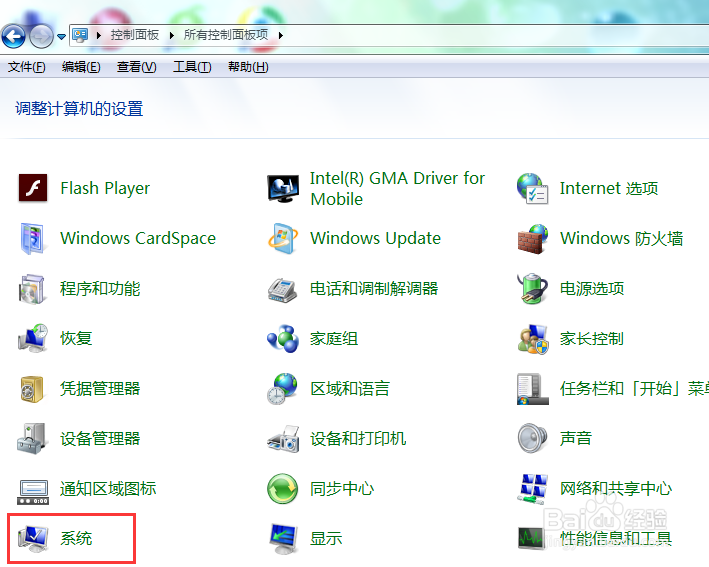This screenshot has width=709, height=567.
Task: Open the 电话和调制解调器 phone icon
Action: pyautogui.click(x=282, y=290)
